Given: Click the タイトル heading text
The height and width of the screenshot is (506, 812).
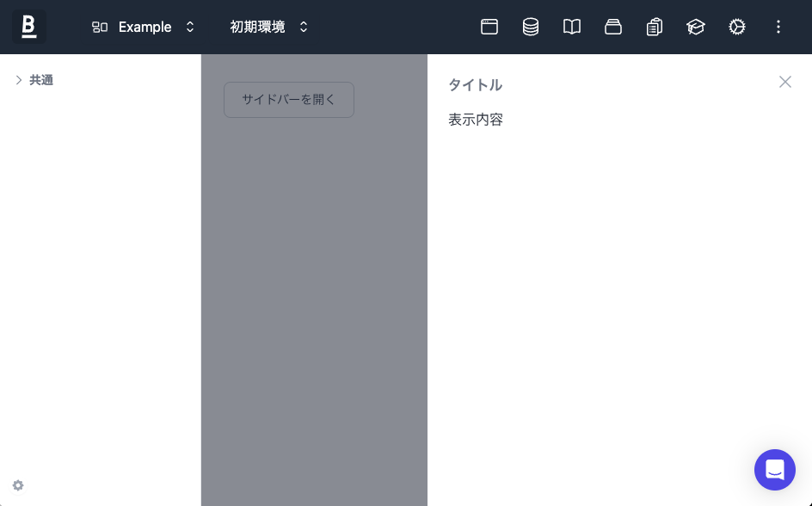Looking at the screenshot, I should click(475, 84).
